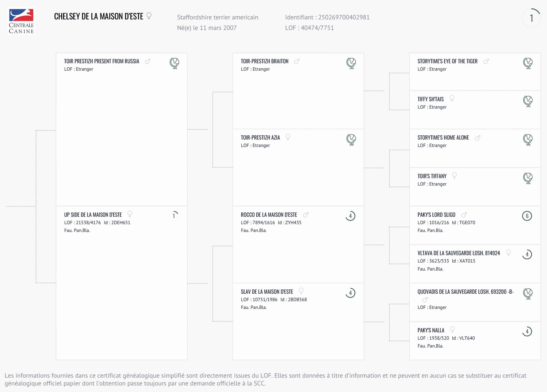Click rating 1 badge for Up Side de la Maison d'Este

pos(174,216)
